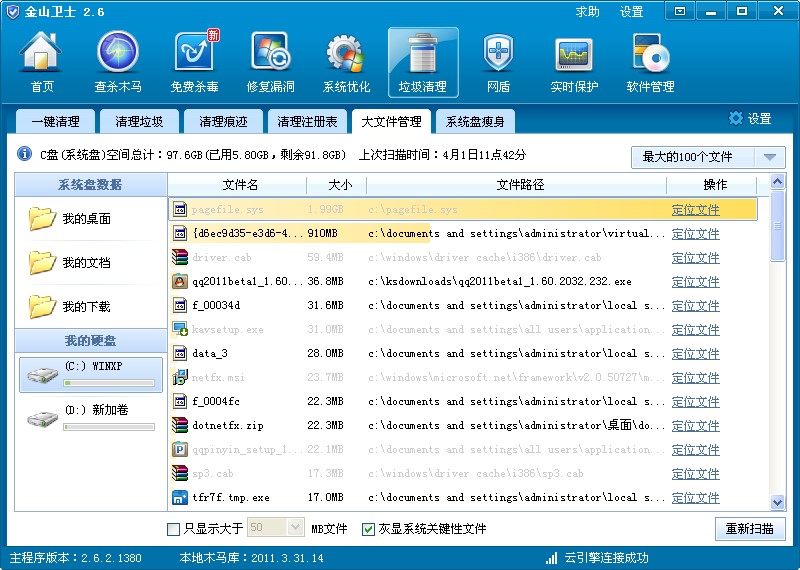Click the dotnetfx.zip archive icon
The width and height of the screenshot is (800, 570).
point(180,425)
